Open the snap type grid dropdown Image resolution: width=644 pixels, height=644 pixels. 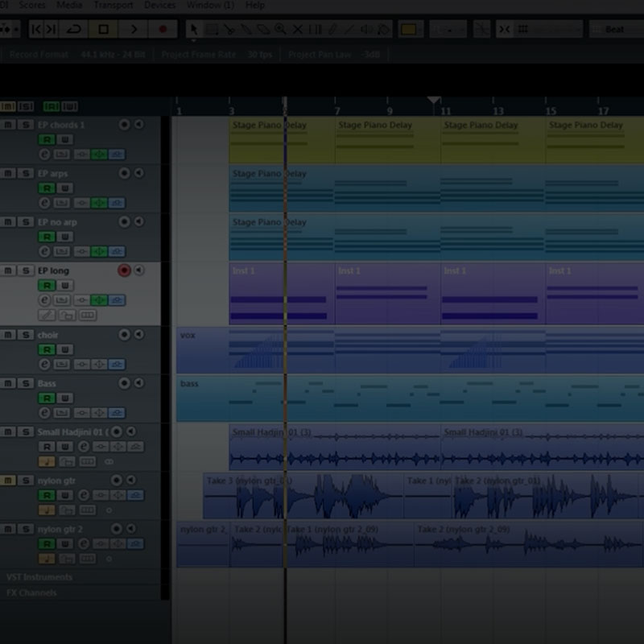pyautogui.click(x=548, y=30)
